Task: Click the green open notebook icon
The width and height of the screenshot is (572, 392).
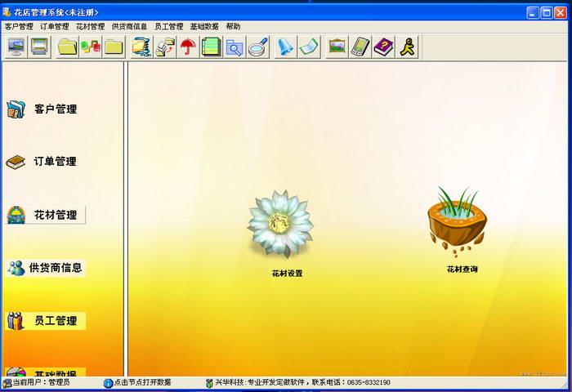Action: (309, 47)
